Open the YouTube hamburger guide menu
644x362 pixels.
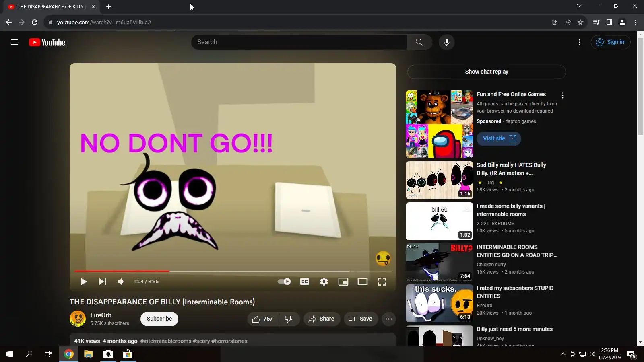(14, 42)
